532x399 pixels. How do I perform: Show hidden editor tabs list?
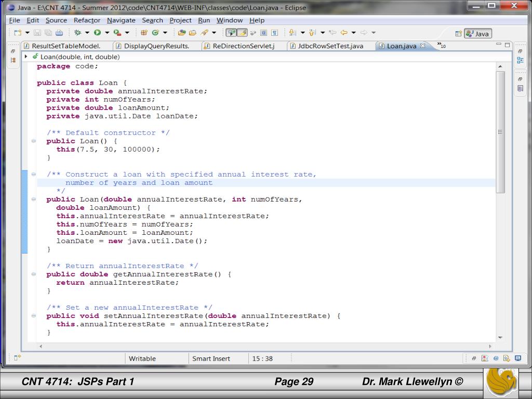point(441,46)
